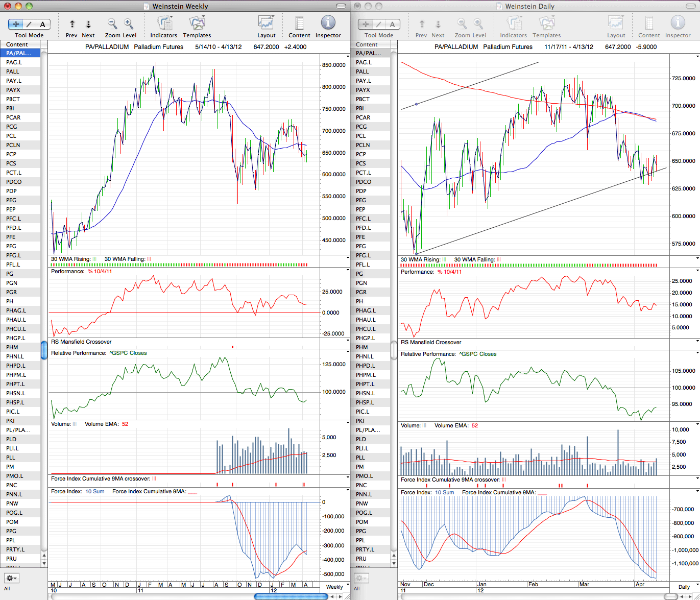Select the text annotation tool in Weekly toolbar
Screen dimensions: 700x600
click(x=43, y=24)
